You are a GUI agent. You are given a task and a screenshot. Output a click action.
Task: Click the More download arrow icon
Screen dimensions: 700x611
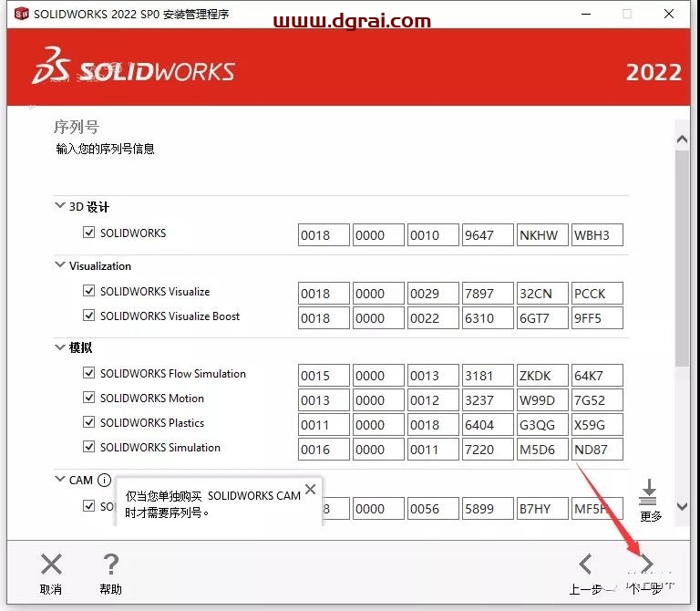coord(648,492)
